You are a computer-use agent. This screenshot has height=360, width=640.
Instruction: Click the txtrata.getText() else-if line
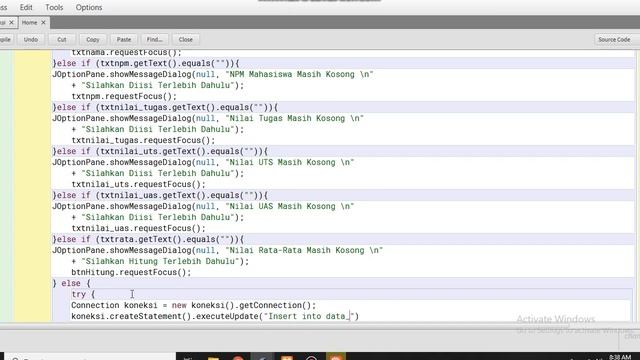tap(148, 240)
